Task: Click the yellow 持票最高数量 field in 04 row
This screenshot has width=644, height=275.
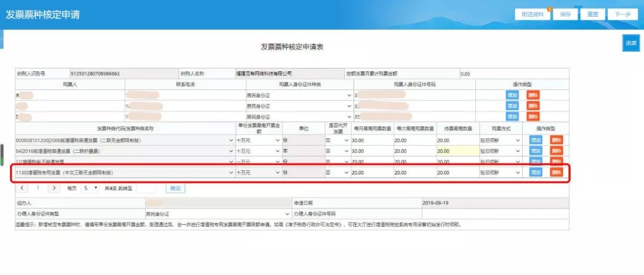Action: click(456, 151)
